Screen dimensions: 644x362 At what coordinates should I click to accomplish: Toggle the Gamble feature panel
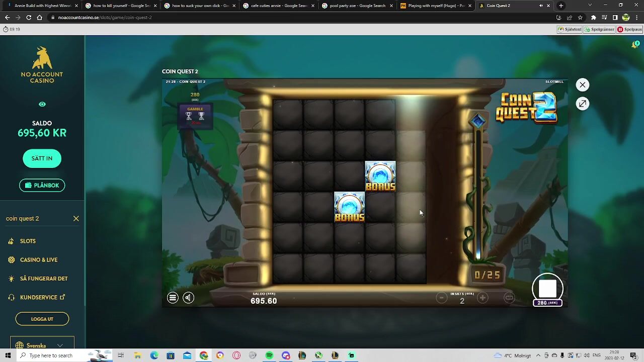pos(195,115)
